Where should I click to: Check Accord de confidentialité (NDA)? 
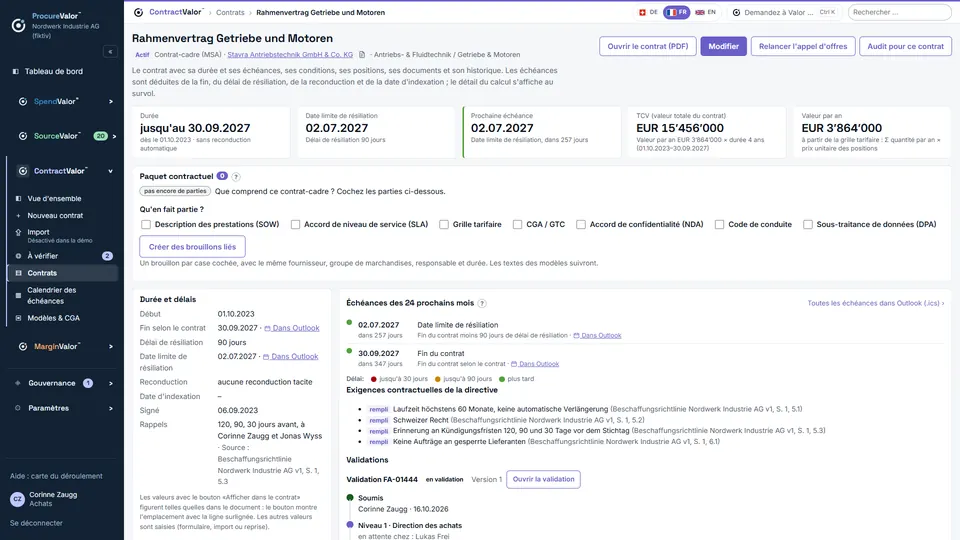[580, 225]
